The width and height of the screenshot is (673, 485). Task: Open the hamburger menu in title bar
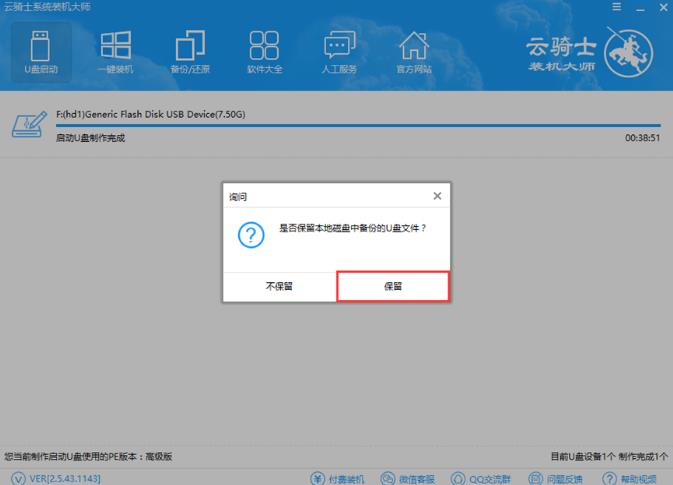[x=617, y=7]
